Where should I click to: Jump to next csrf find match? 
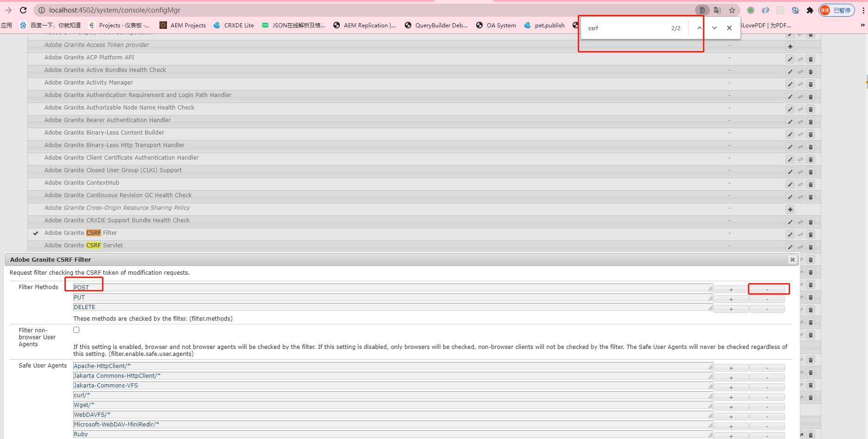click(x=715, y=28)
